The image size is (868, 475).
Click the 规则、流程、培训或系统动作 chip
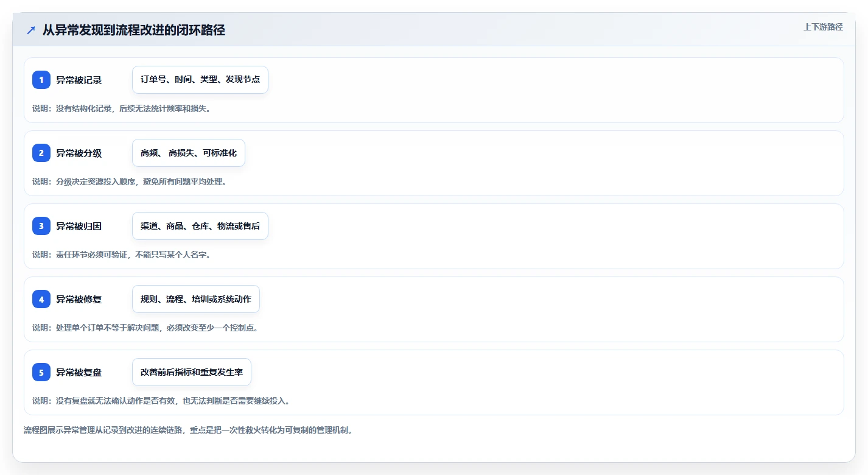[196, 299]
